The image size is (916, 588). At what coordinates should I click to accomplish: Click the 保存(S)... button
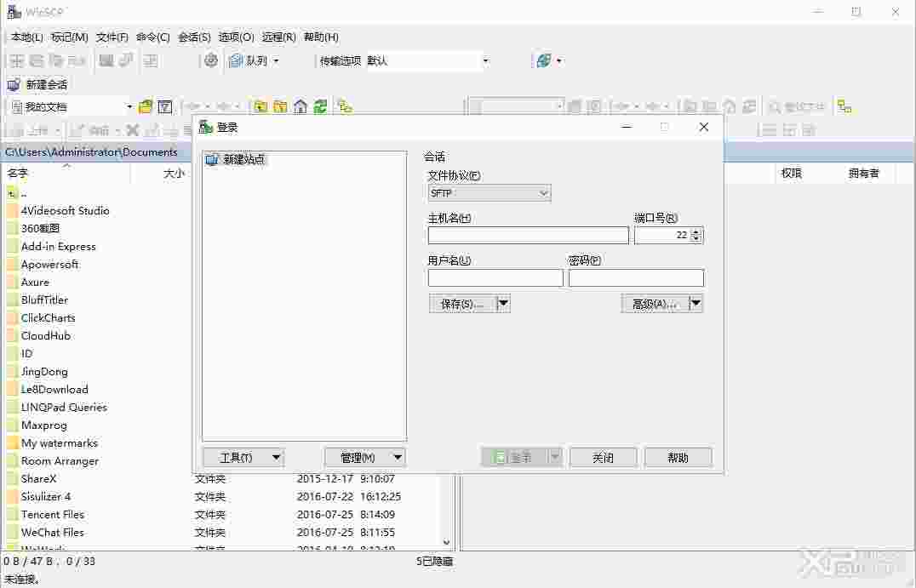click(462, 304)
